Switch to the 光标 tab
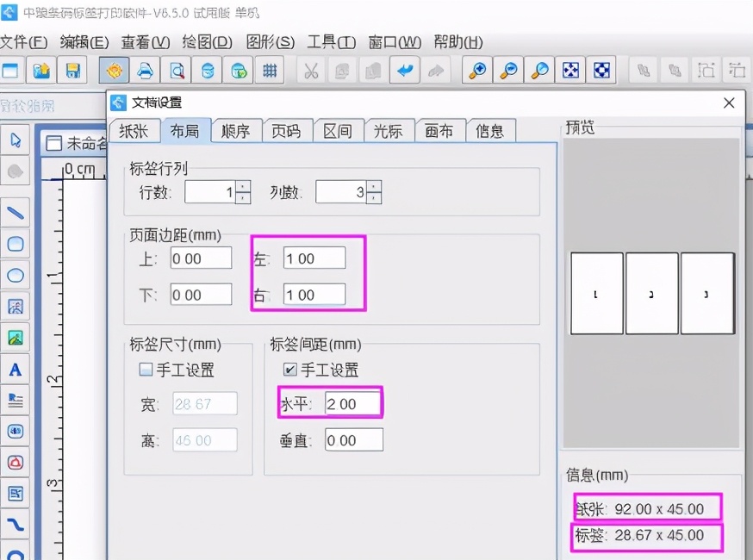This screenshot has width=753, height=560. tap(389, 131)
